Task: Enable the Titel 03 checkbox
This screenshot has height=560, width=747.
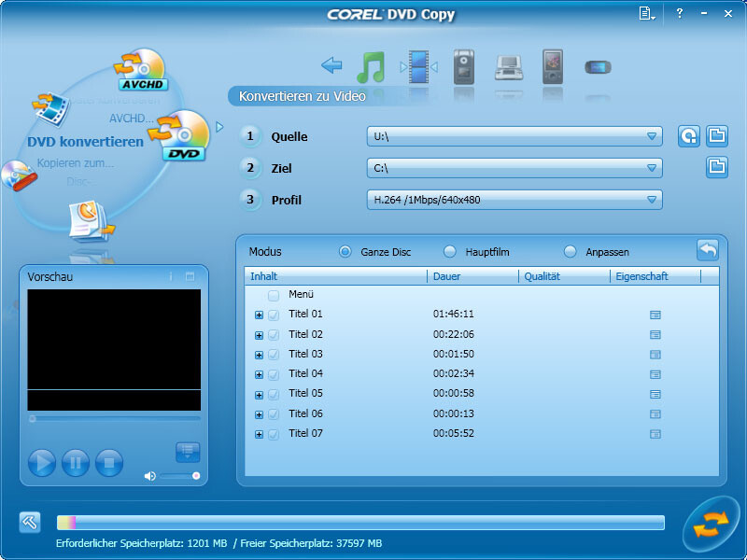Action: point(274,355)
